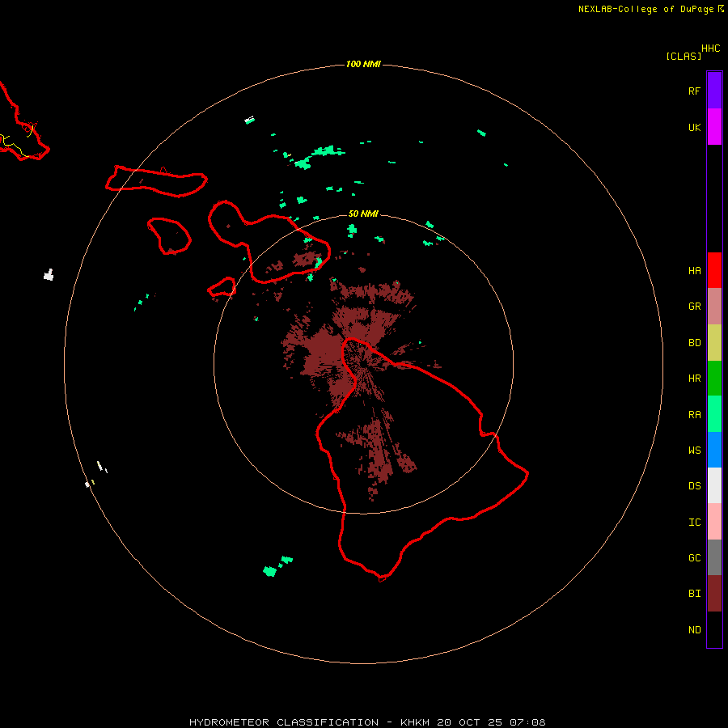Click the DS white legend swatch
The image size is (728, 728).
714,485
